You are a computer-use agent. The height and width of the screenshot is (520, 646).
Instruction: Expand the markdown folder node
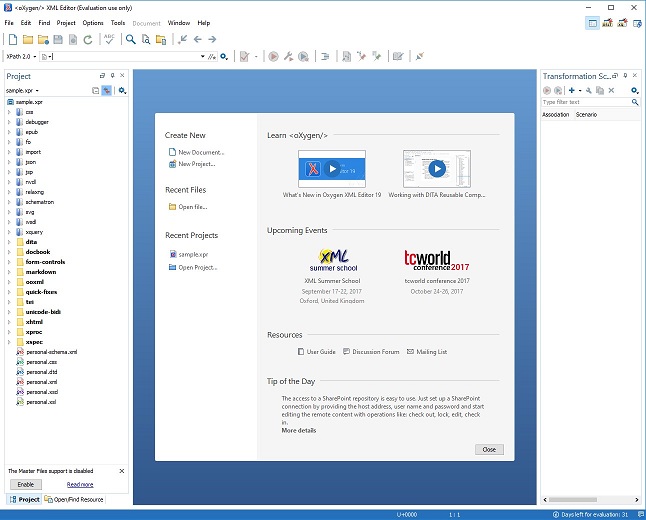coord(9,272)
